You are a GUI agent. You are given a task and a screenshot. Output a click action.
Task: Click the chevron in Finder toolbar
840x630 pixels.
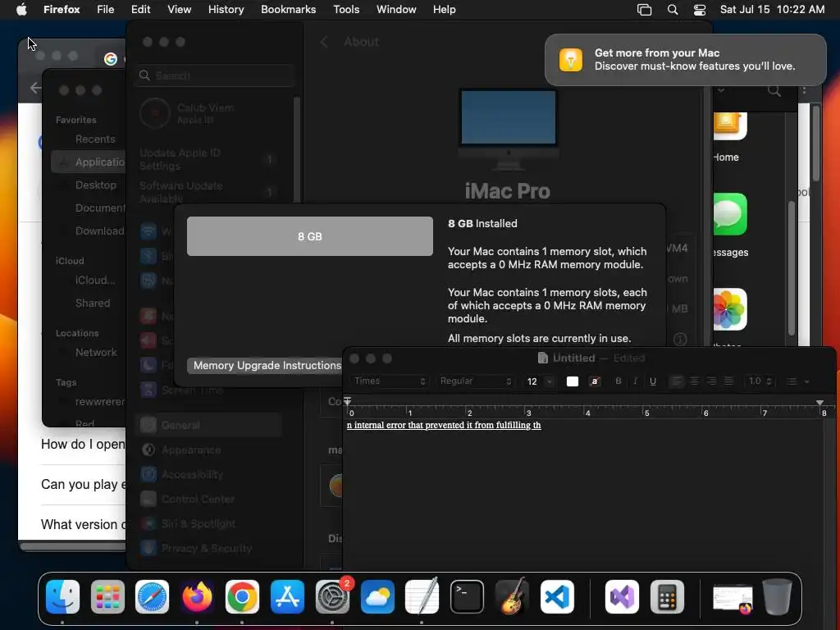click(x=721, y=90)
